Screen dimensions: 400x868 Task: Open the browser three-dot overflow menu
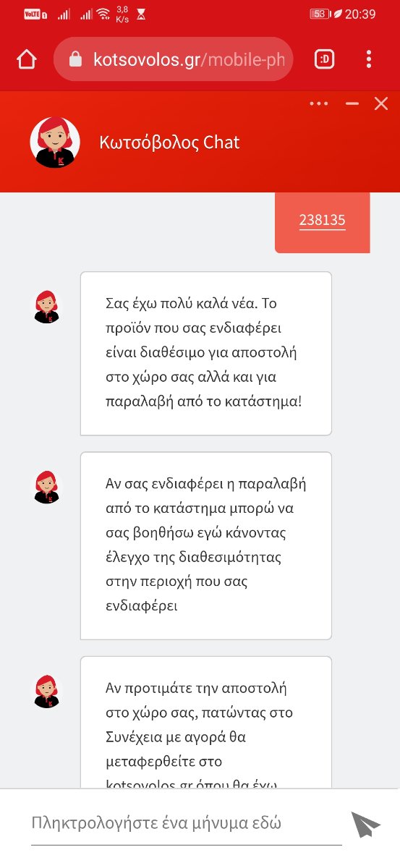click(x=369, y=59)
